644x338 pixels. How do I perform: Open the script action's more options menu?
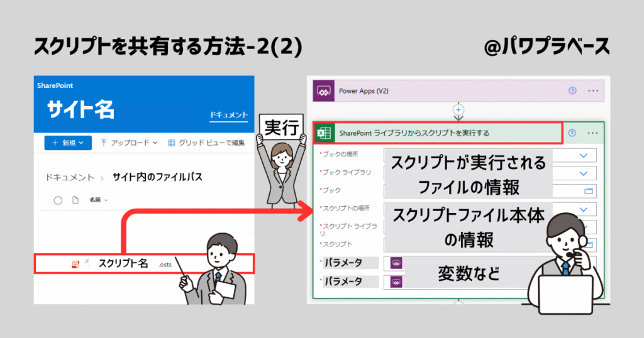point(592,133)
